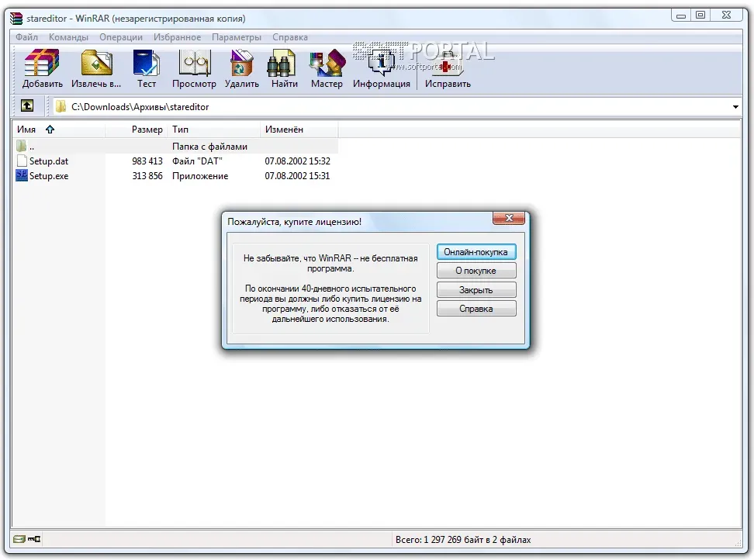This screenshot has height=560, width=754.
Task: Select the Setup.exe file
Action: click(x=49, y=176)
